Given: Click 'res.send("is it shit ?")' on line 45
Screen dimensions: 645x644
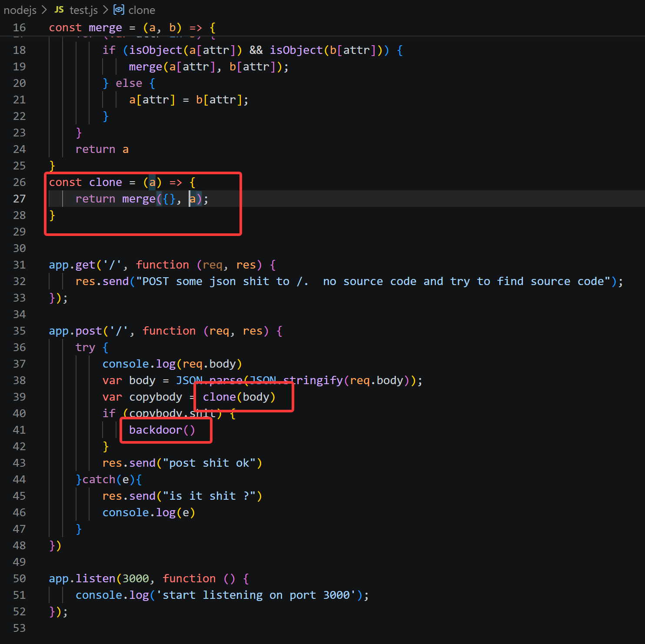Looking at the screenshot, I should point(182,496).
